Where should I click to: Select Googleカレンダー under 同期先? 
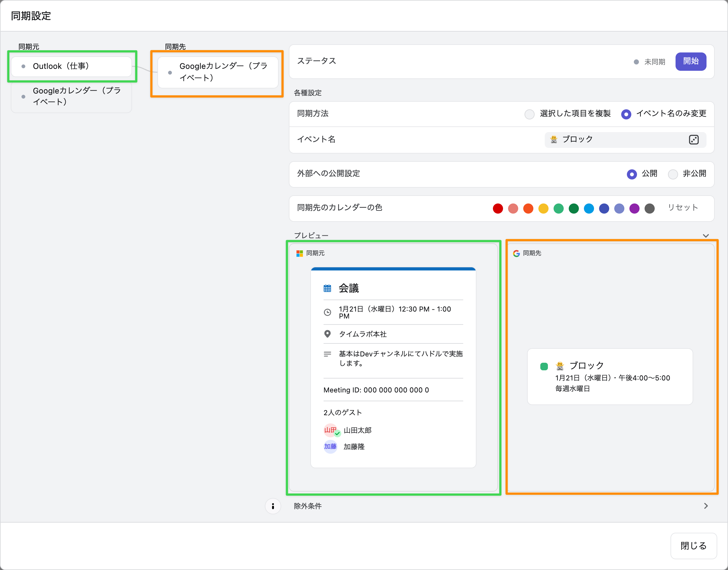pos(218,72)
